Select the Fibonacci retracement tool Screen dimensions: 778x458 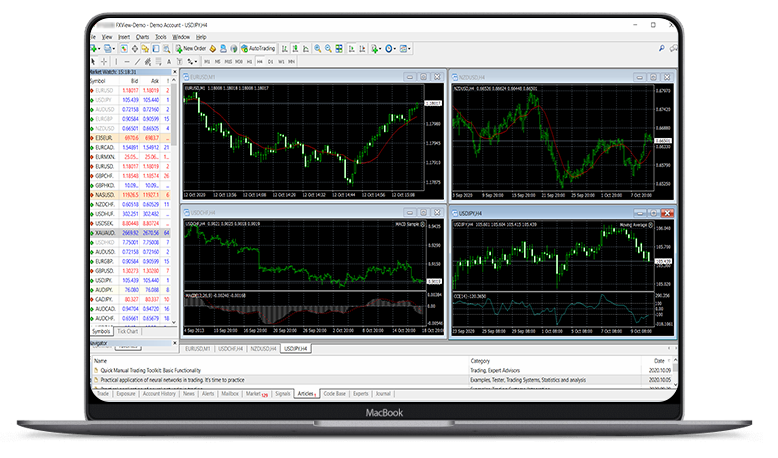pos(158,62)
